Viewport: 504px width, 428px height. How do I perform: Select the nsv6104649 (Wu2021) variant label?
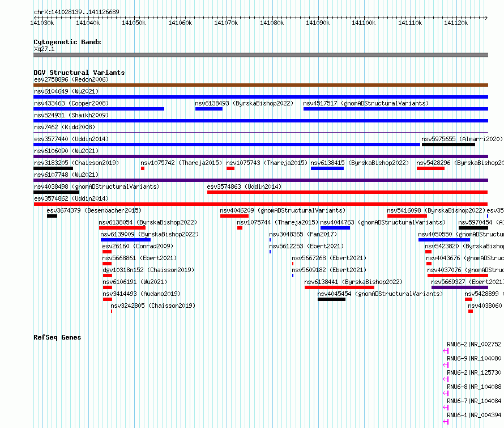tap(66, 91)
